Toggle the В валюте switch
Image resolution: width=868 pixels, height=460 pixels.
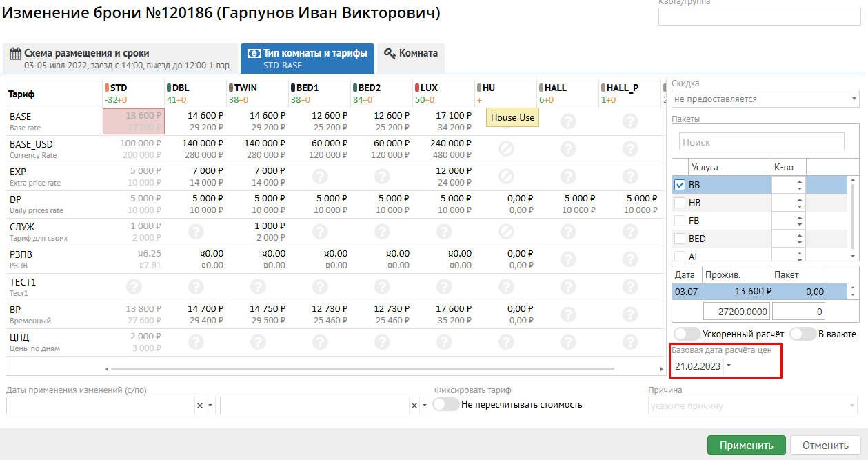click(x=803, y=334)
